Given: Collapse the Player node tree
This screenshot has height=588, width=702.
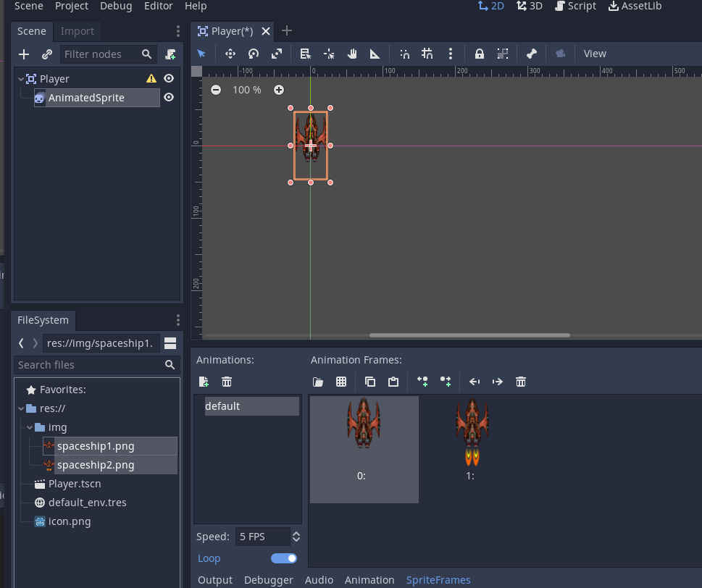Looking at the screenshot, I should click(x=20, y=79).
